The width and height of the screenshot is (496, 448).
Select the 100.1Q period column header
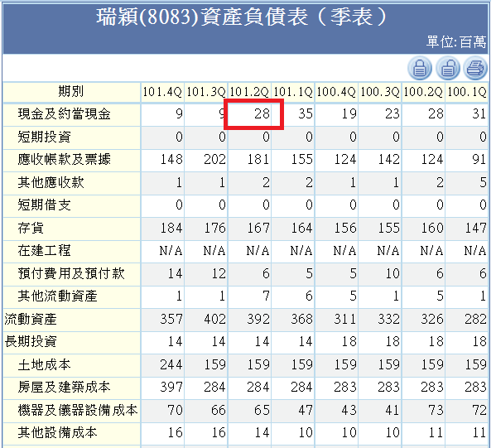click(x=467, y=92)
